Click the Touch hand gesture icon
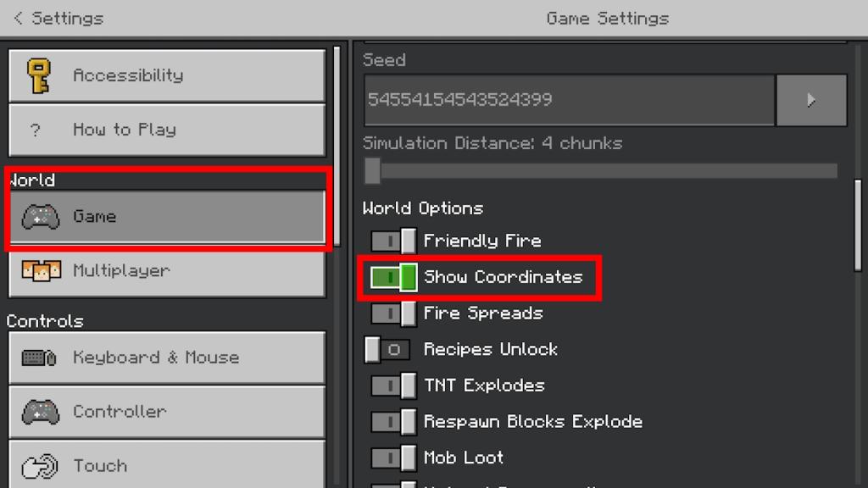The height and width of the screenshot is (488, 868). [x=42, y=466]
